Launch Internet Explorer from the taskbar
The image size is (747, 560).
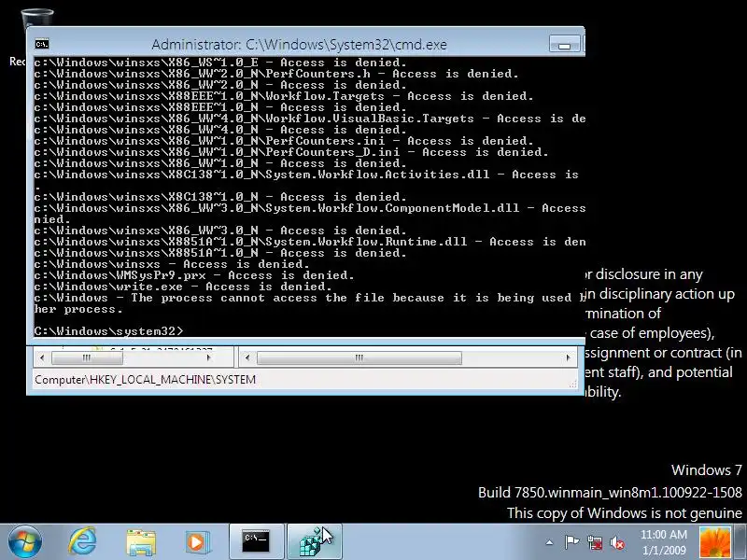82,541
